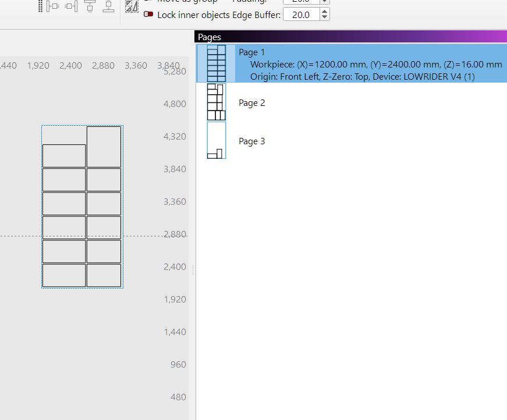
Task: Click the Origin: Front Left device line
Action: coord(363,77)
